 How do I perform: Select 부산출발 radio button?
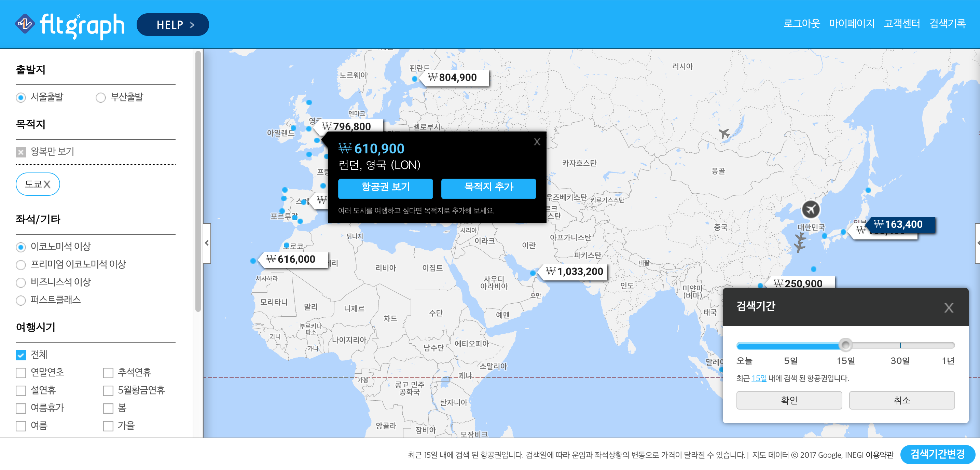(x=100, y=98)
